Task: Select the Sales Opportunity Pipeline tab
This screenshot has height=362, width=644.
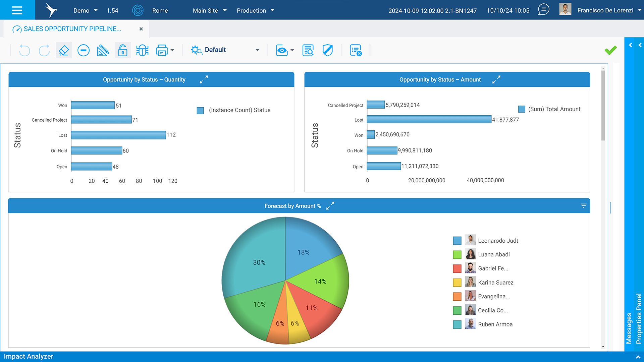Action: 72,29
